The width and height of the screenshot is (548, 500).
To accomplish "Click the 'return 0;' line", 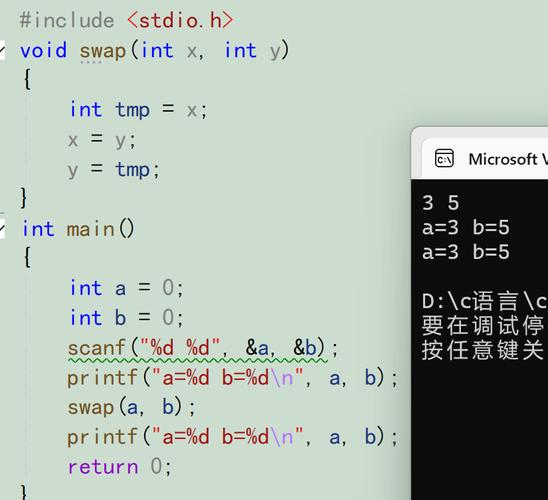I will (120, 467).
